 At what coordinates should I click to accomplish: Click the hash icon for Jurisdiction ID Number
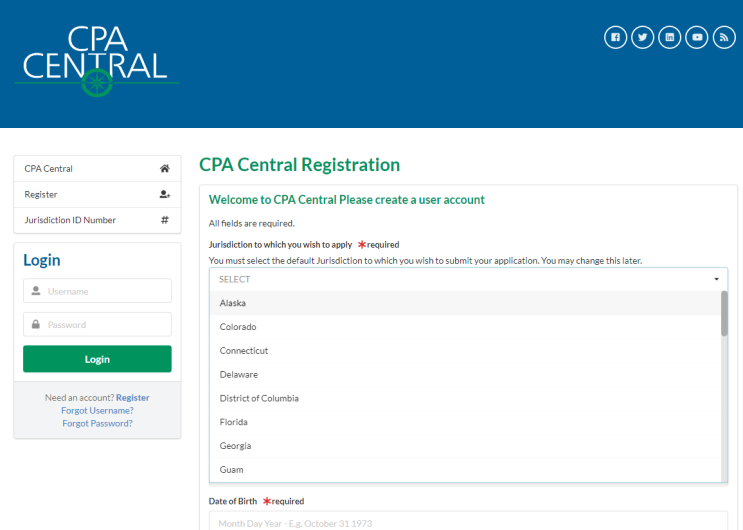[x=165, y=220]
